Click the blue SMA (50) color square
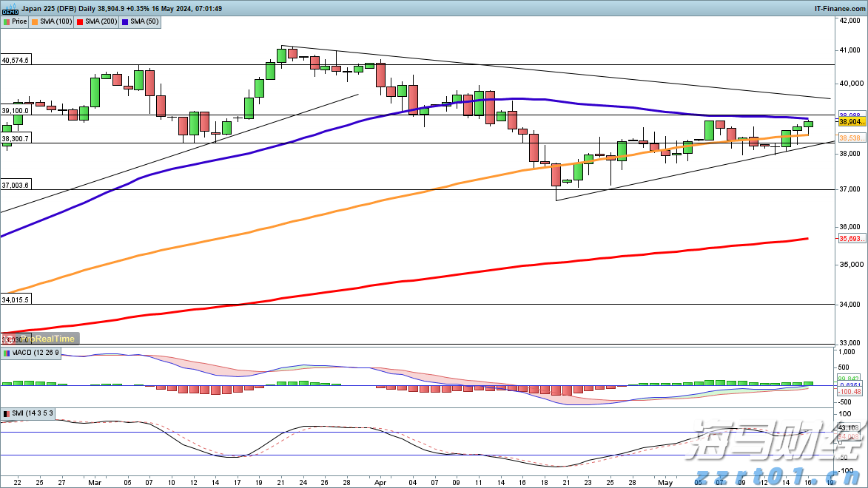The image size is (868, 488). point(126,21)
